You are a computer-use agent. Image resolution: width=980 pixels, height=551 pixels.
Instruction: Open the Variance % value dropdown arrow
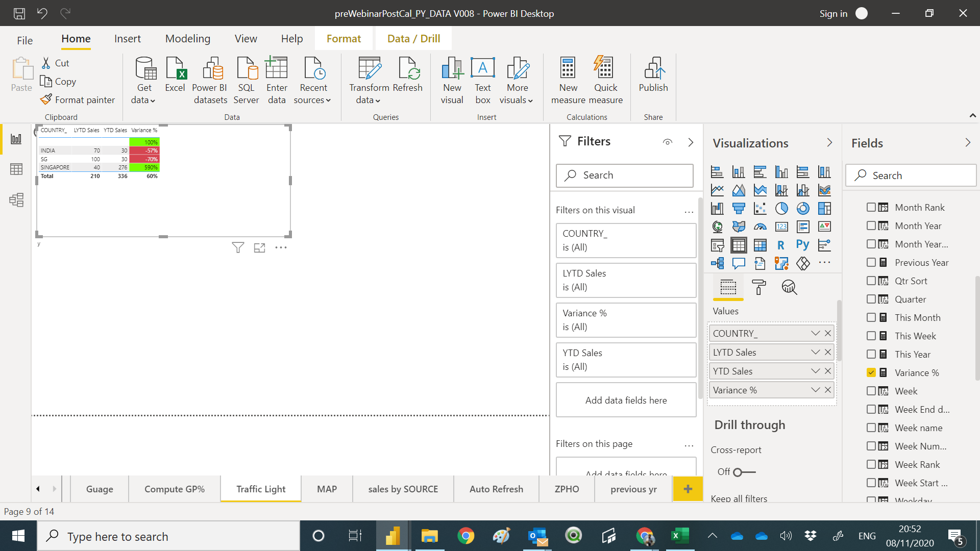point(815,390)
